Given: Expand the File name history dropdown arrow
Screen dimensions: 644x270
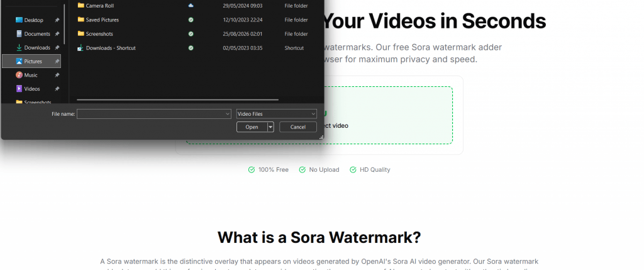Looking at the screenshot, I should coord(228,114).
